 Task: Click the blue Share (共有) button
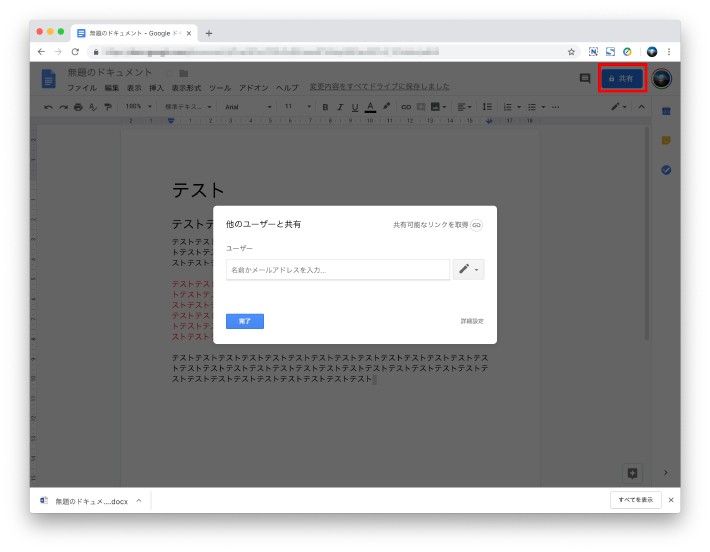click(622, 78)
